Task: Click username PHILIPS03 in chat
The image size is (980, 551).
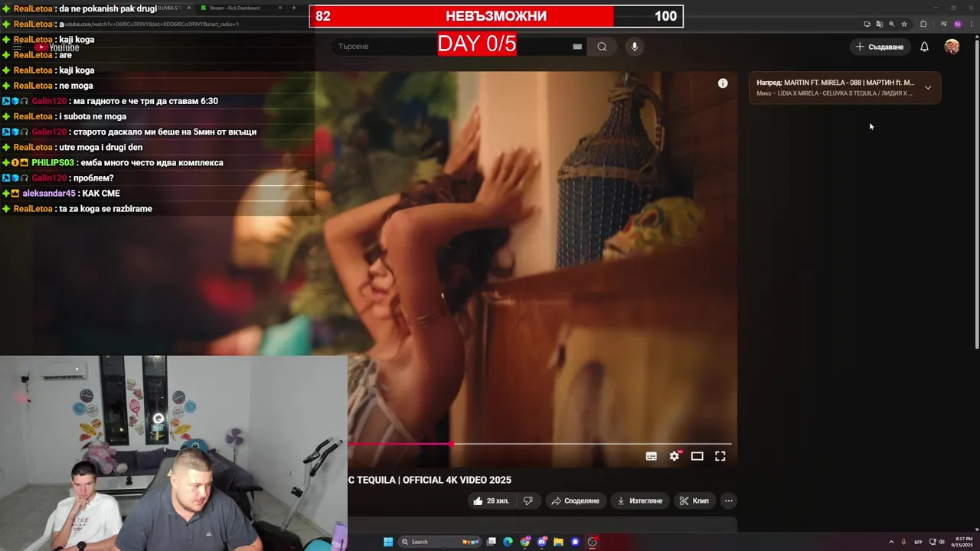Action: pos(52,163)
